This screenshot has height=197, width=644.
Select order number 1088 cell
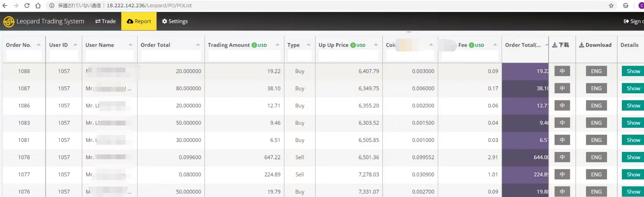coord(24,71)
